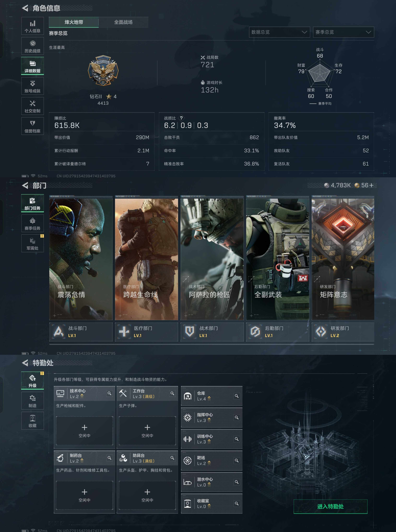Click the magnifier icon on 技术中心
The width and height of the screenshot is (396, 532).
coord(109,393)
